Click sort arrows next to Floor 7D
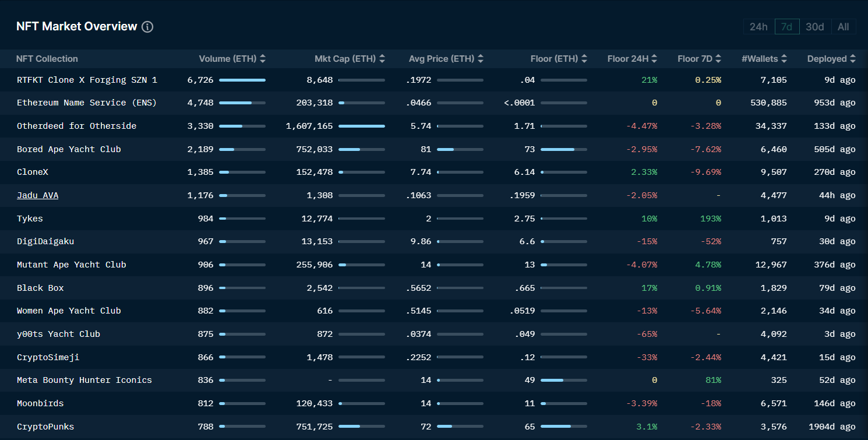 [x=718, y=59]
